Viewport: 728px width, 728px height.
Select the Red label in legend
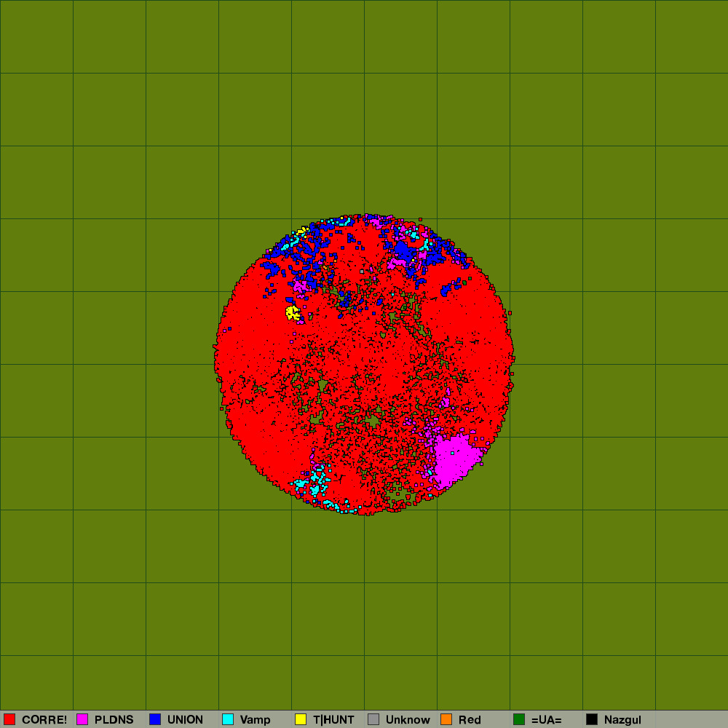point(470,720)
